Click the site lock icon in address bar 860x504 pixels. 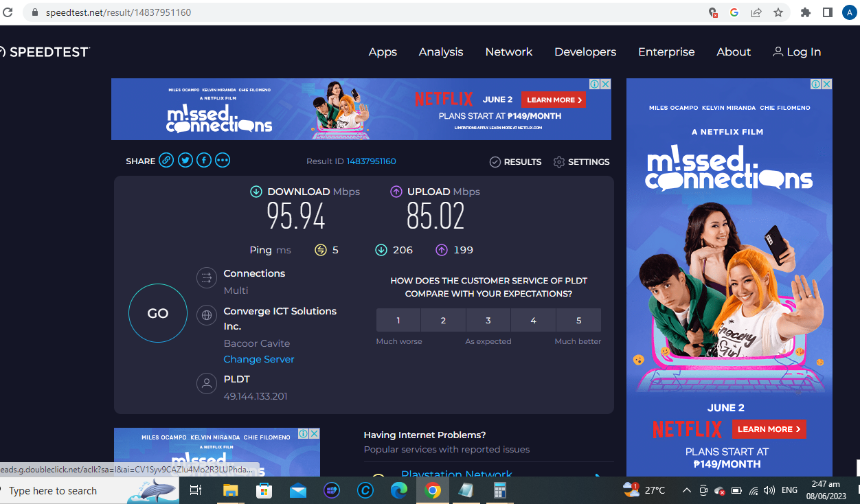tap(36, 12)
